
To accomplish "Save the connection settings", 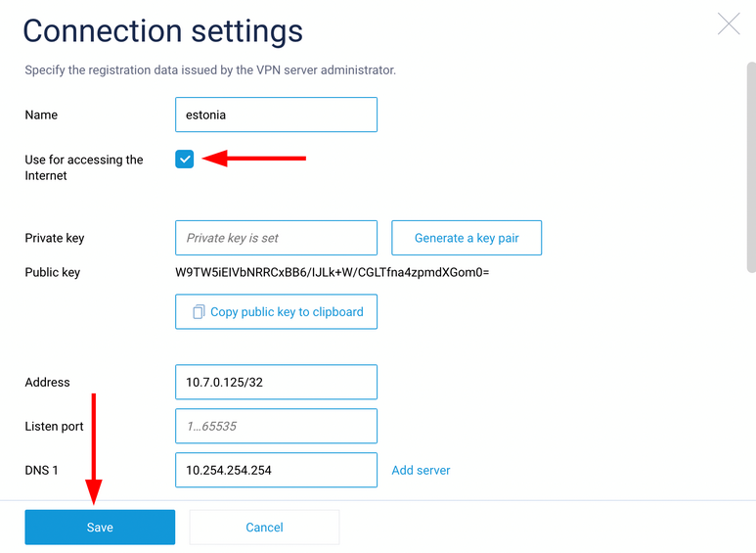I will click(100, 528).
